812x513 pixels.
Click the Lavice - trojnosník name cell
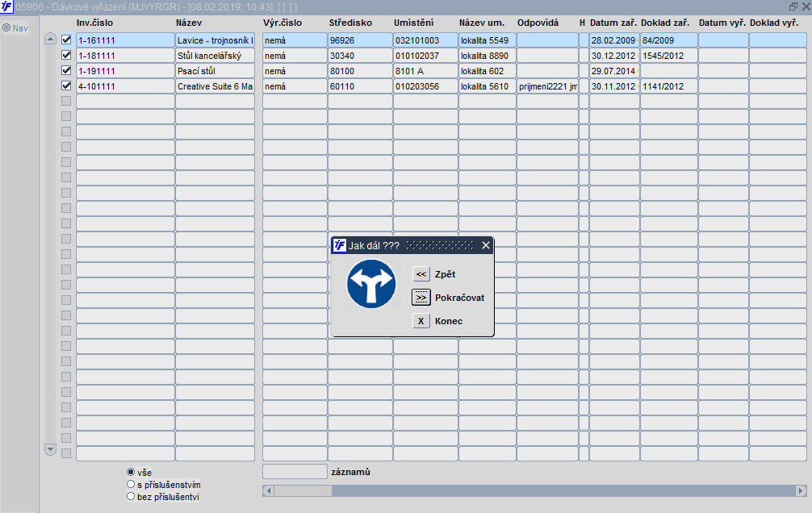[x=215, y=40]
